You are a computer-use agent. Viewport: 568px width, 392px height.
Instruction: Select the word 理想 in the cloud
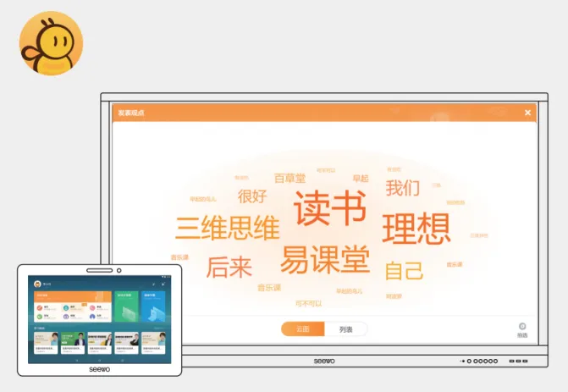click(416, 229)
